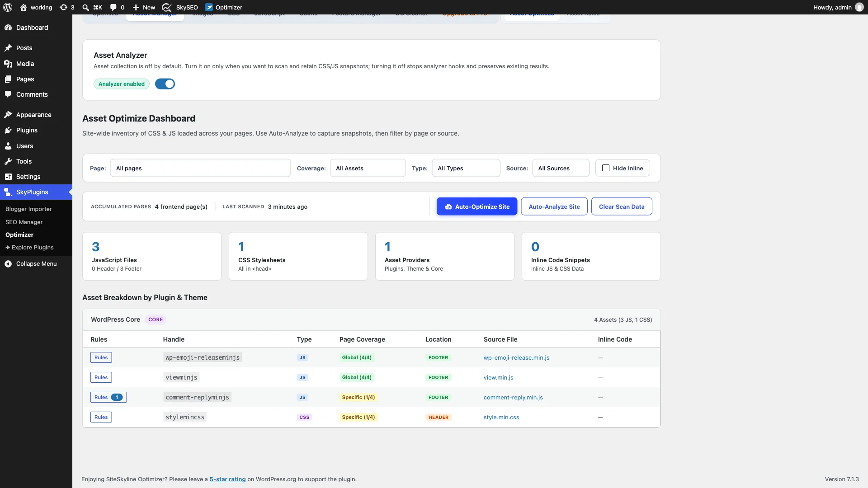This screenshot has height=488, width=868.
Task: Click the JavaScript Files summary card
Action: [152, 256]
